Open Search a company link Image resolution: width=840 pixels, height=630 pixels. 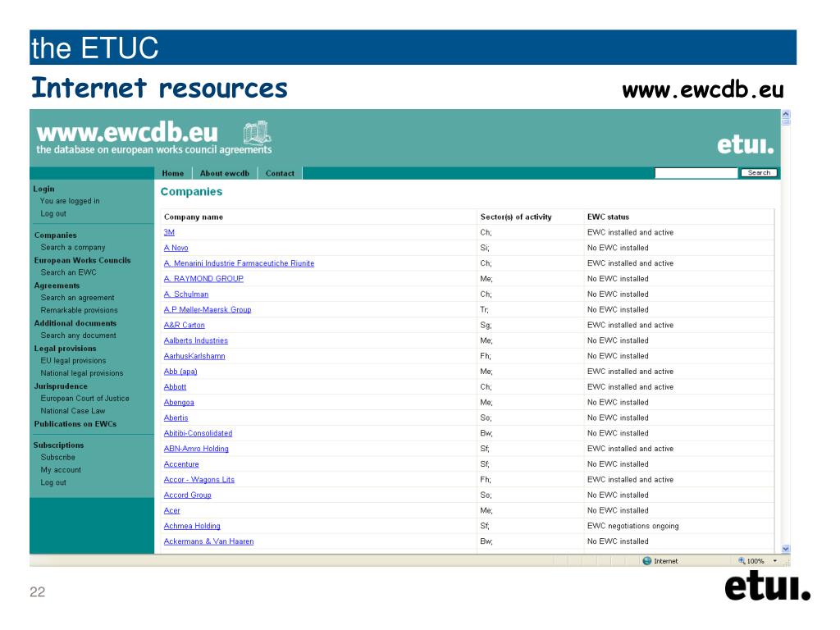(73, 247)
